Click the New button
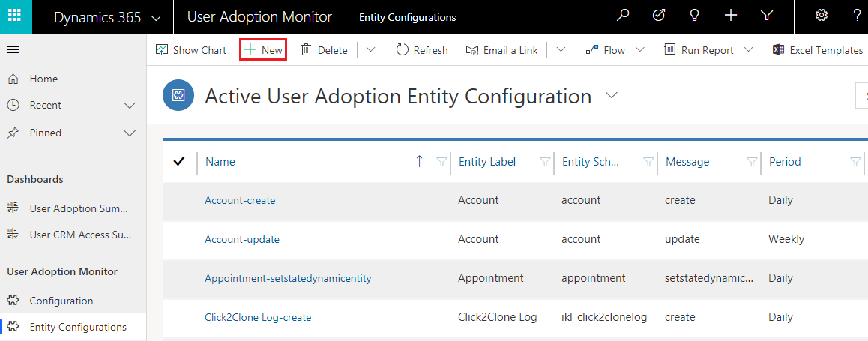 pyautogui.click(x=264, y=50)
